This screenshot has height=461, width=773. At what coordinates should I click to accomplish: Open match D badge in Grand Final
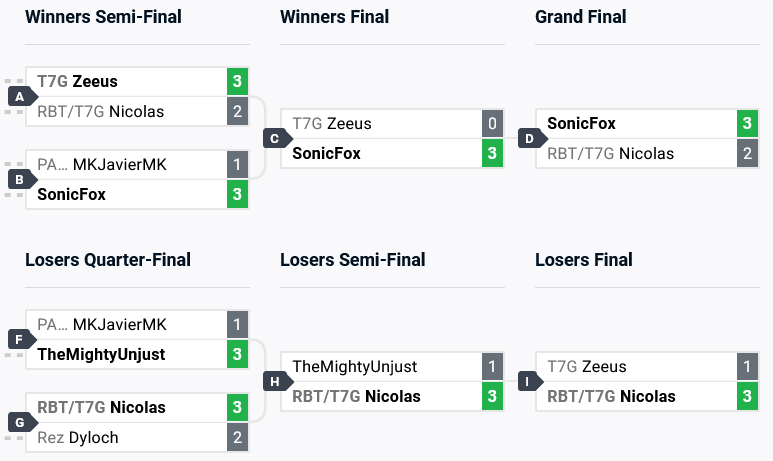(529, 139)
